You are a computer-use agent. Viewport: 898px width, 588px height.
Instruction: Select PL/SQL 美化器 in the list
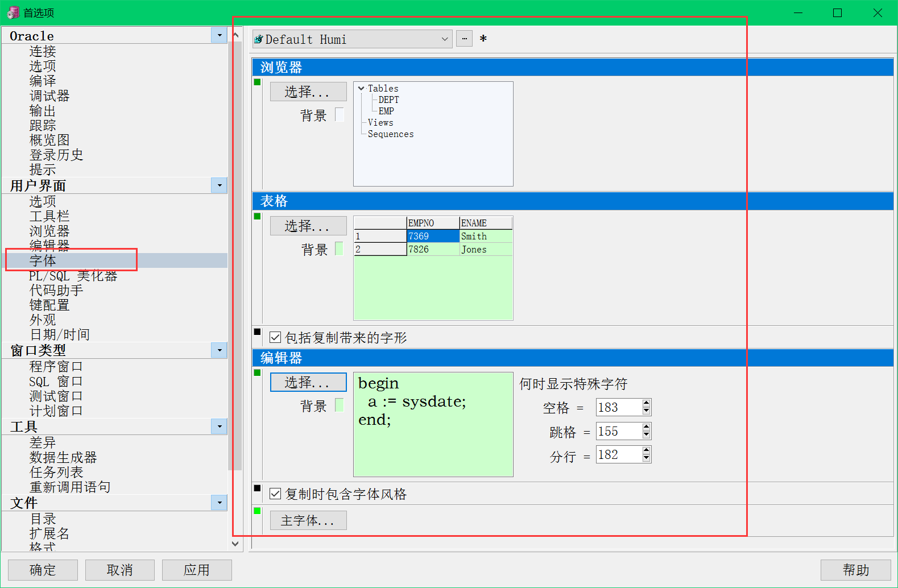(x=73, y=276)
